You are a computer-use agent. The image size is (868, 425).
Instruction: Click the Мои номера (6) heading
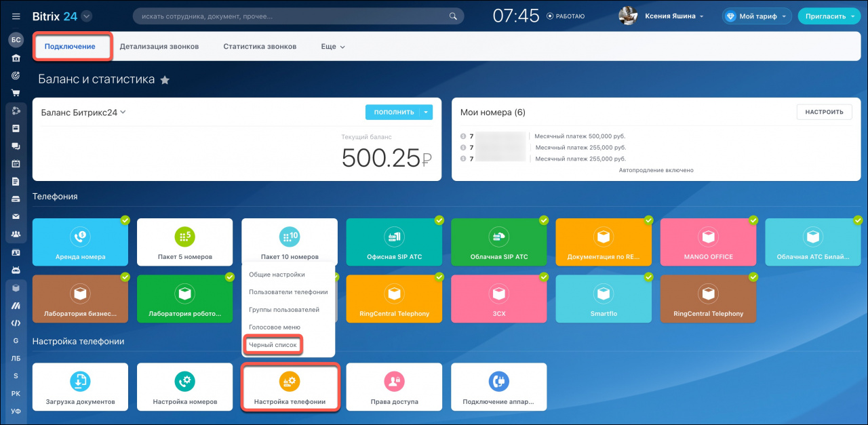tap(493, 113)
